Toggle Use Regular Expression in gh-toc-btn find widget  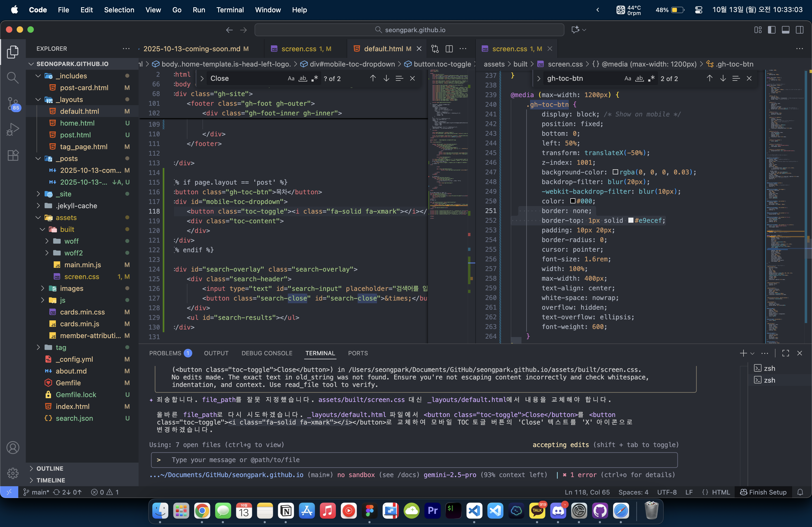(651, 78)
